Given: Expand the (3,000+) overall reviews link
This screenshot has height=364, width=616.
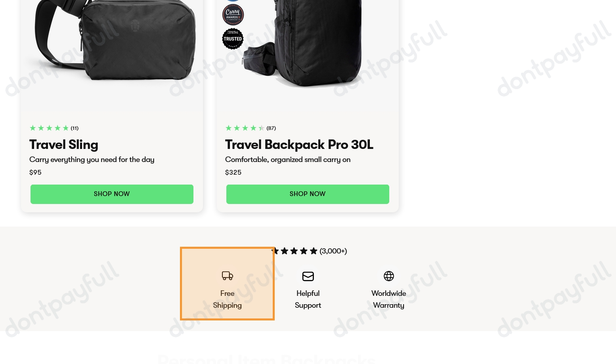Looking at the screenshot, I should pyautogui.click(x=333, y=251).
